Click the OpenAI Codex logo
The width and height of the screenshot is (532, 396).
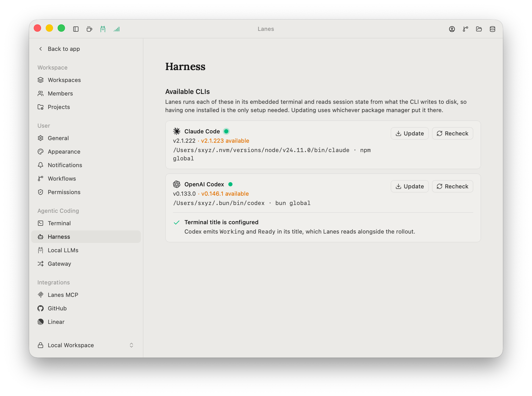(x=177, y=184)
